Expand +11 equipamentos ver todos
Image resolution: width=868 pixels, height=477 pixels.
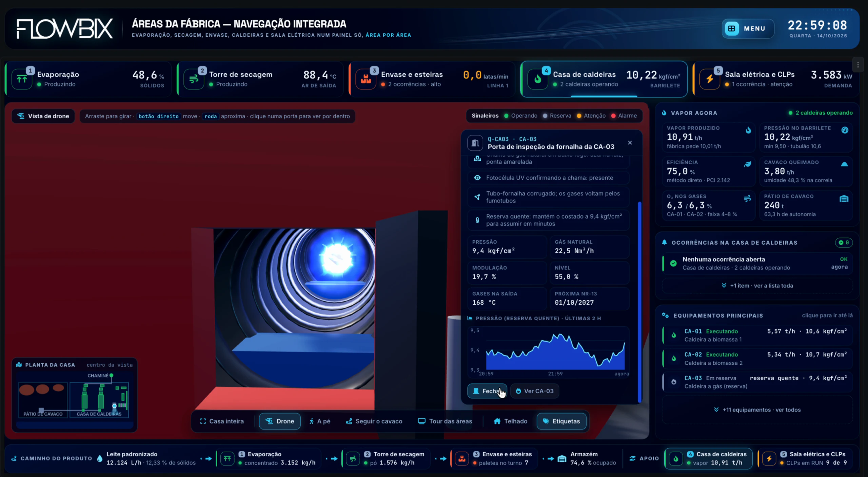(x=757, y=410)
